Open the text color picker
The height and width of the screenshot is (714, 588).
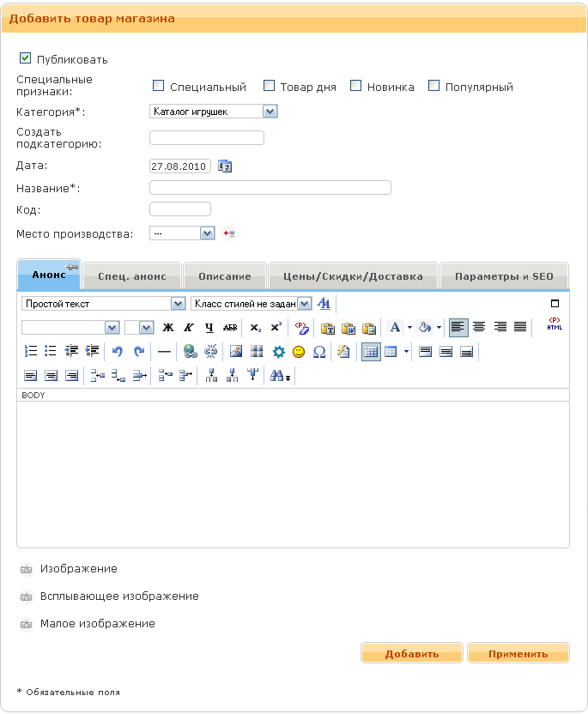click(395, 328)
